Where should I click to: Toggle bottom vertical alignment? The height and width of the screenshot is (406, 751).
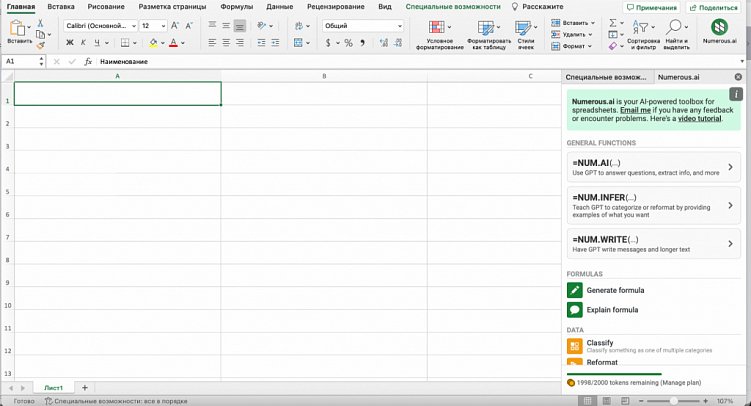(240, 26)
